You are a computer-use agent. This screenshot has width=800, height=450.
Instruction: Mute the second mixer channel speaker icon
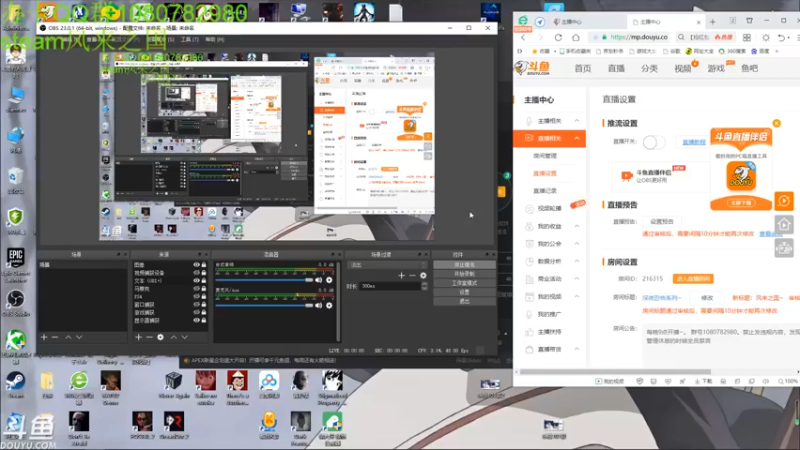point(319,306)
